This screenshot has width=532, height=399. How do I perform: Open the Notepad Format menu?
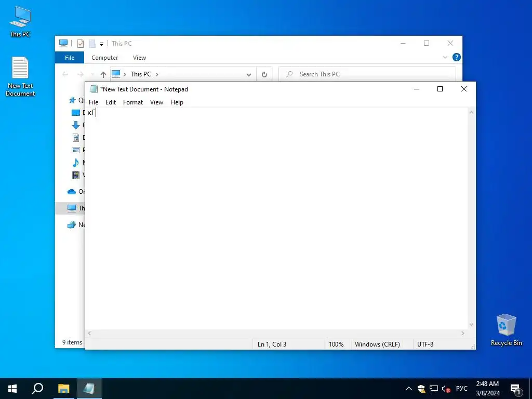click(132, 102)
